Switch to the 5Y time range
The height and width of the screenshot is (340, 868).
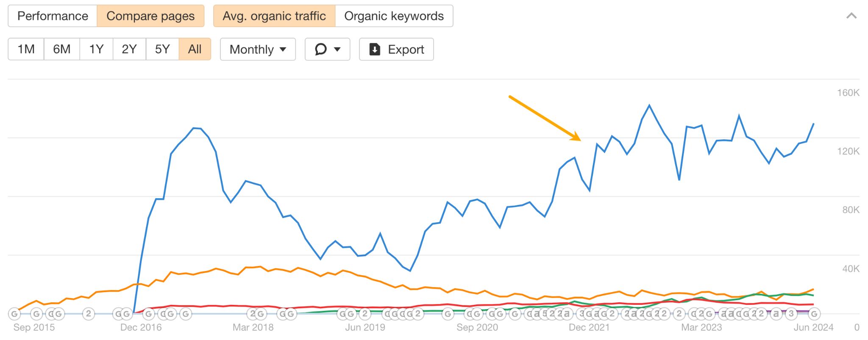[162, 49]
